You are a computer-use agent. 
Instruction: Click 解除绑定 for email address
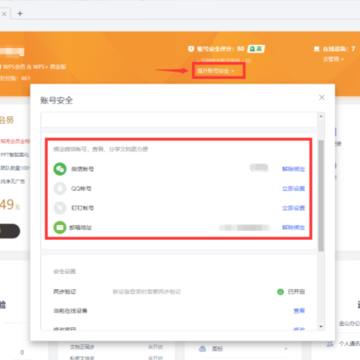click(x=293, y=228)
